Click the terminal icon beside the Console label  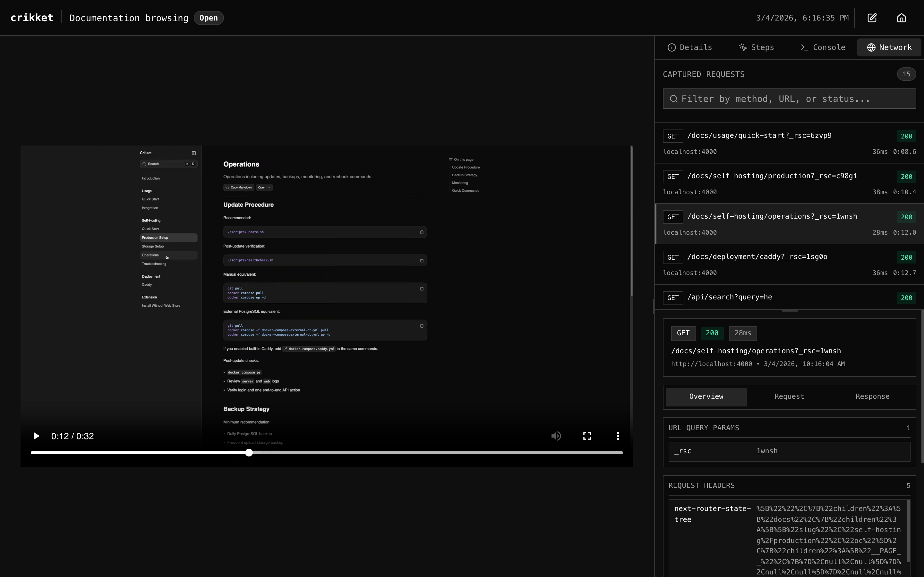point(805,47)
